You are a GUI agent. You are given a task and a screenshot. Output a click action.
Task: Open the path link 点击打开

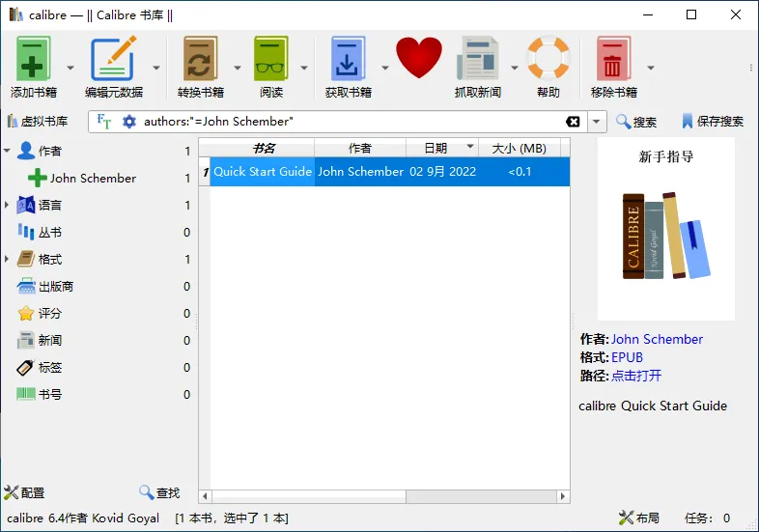(x=636, y=376)
